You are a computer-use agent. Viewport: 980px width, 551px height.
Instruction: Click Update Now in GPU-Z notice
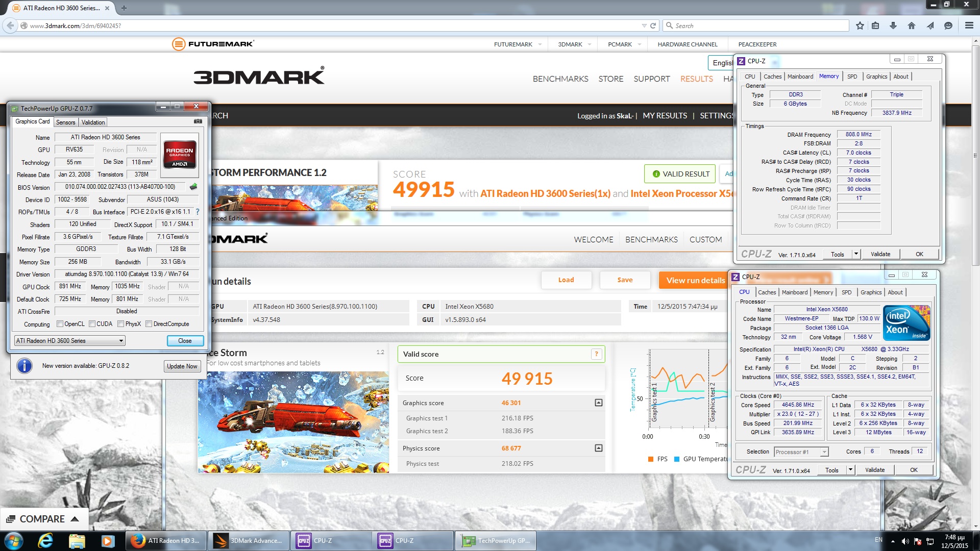[182, 366]
